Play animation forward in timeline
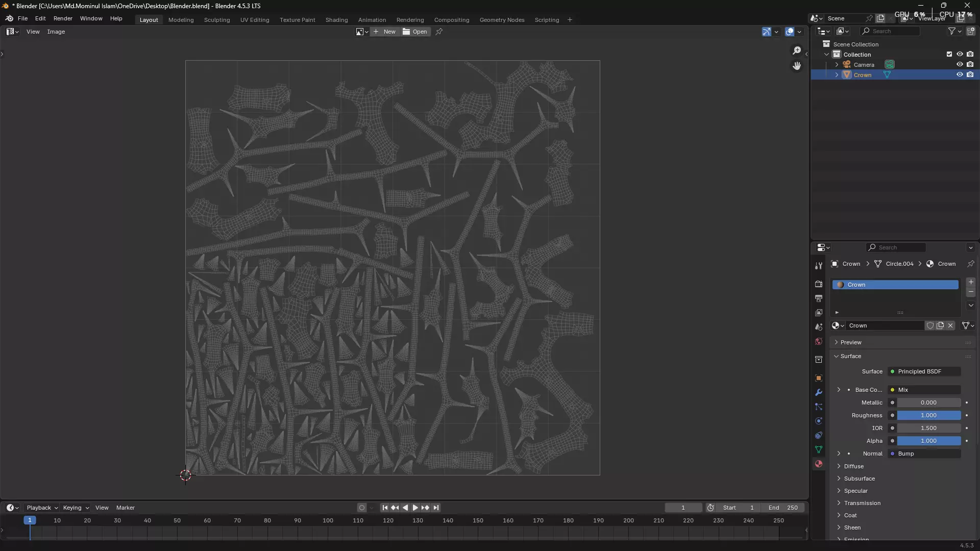Screen dimensions: 980x551 (x=415, y=508)
